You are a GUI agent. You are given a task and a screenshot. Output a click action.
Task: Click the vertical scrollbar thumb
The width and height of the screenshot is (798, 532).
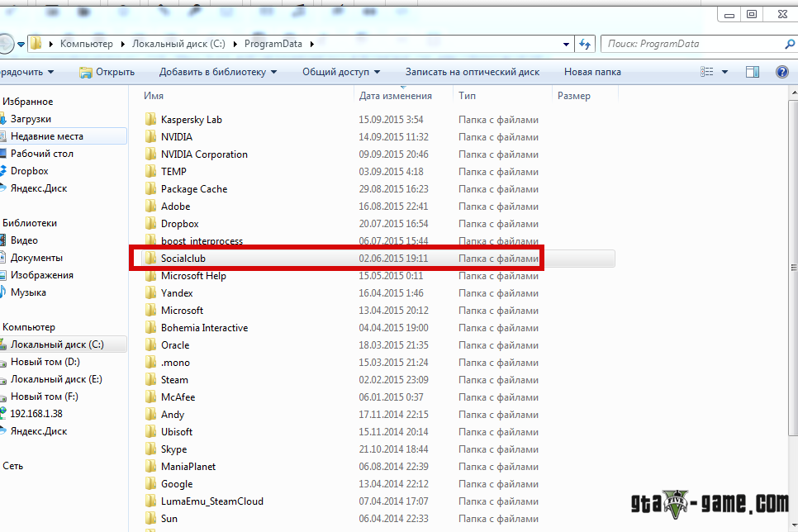pyautogui.click(x=793, y=268)
